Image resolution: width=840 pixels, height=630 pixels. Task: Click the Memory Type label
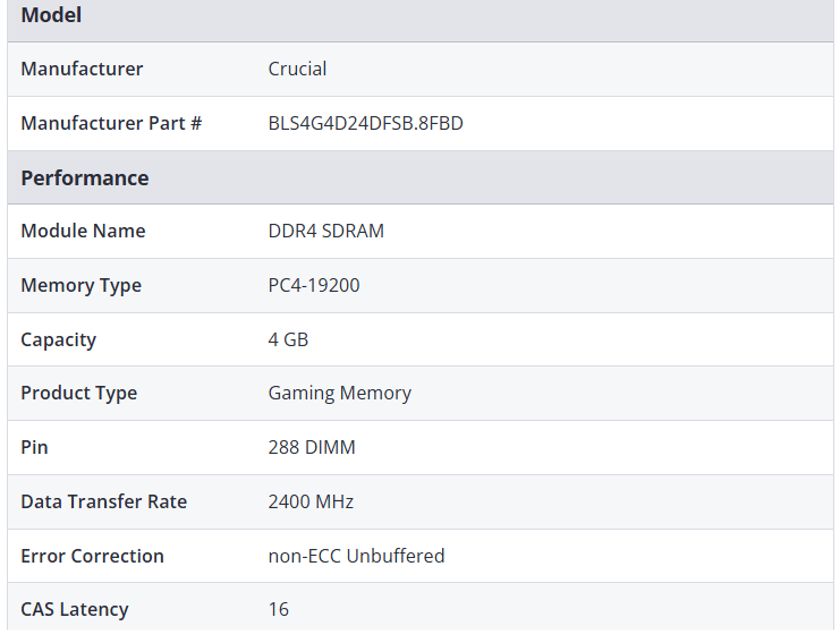[x=81, y=285]
